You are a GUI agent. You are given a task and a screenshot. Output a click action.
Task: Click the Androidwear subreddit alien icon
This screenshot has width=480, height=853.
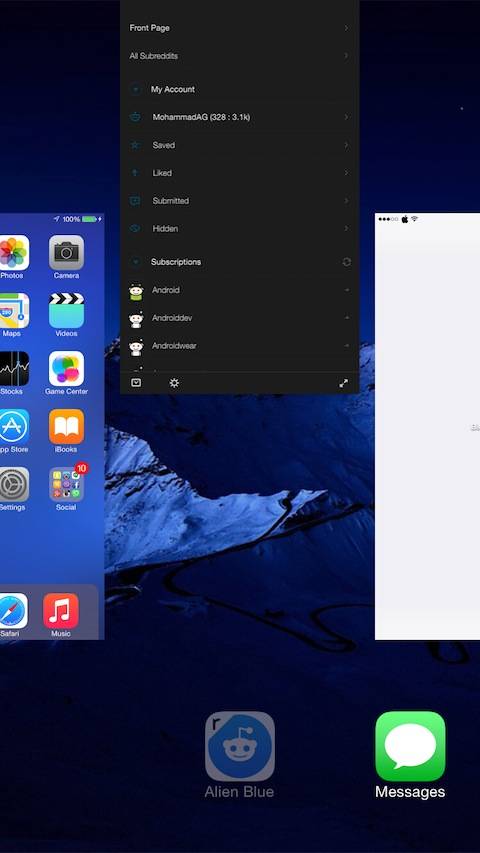[x=136, y=347]
